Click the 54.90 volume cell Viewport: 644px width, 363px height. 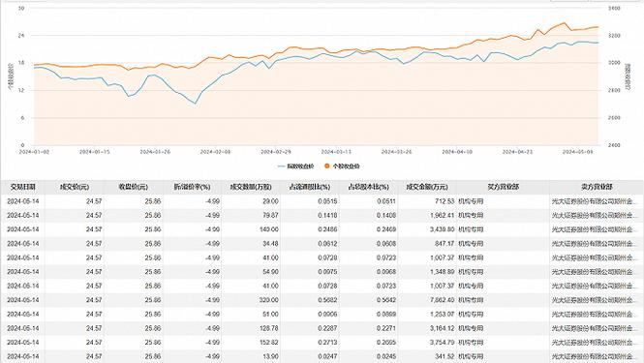pyautogui.click(x=270, y=272)
